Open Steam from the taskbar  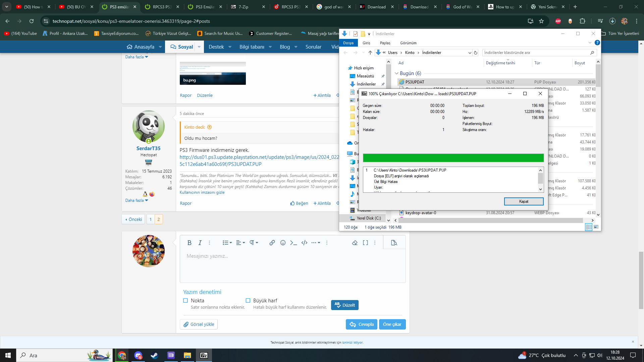point(154,355)
